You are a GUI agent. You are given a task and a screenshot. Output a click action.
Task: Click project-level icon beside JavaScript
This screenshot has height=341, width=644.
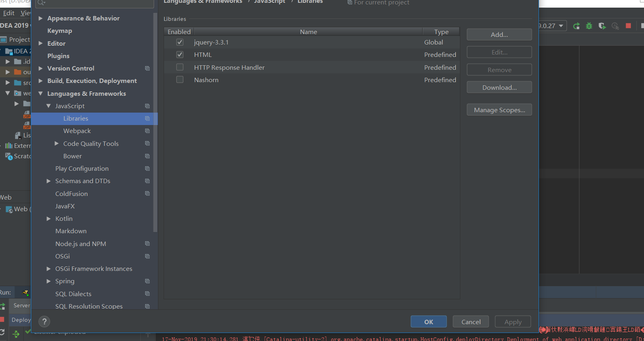pyautogui.click(x=147, y=106)
